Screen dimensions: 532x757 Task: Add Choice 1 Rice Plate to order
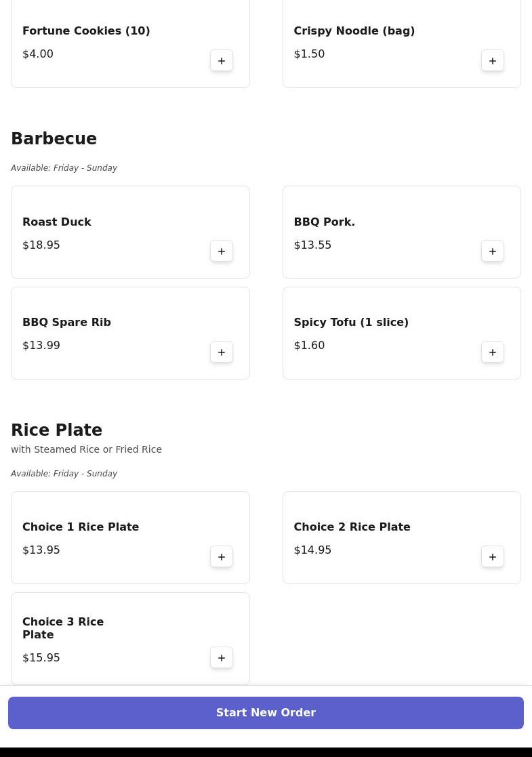click(x=222, y=557)
